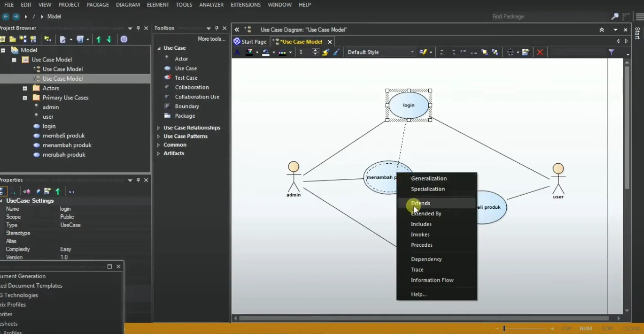The image size is (644, 334).
Task: Select the Collaboration element in the Toolbox
Action: click(x=192, y=87)
